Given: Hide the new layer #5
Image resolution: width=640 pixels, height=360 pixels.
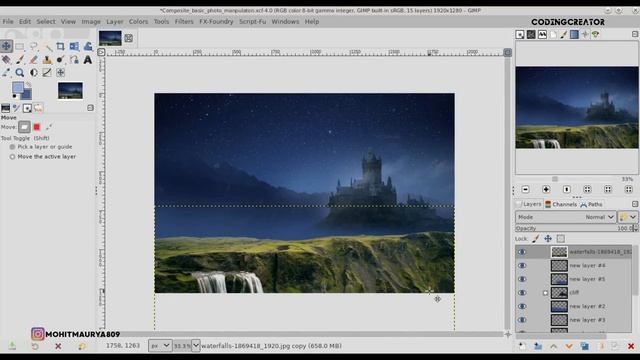Looking at the screenshot, I should point(522,279).
